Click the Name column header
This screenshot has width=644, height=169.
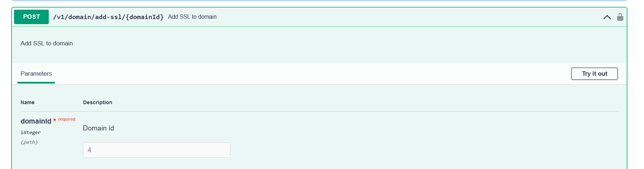click(x=27, y=102)
